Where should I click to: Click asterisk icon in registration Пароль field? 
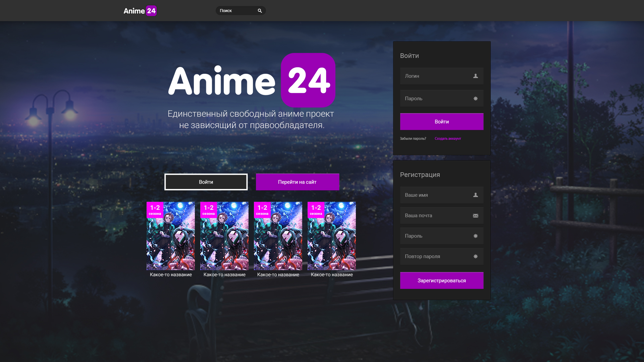tap(475, 236)
